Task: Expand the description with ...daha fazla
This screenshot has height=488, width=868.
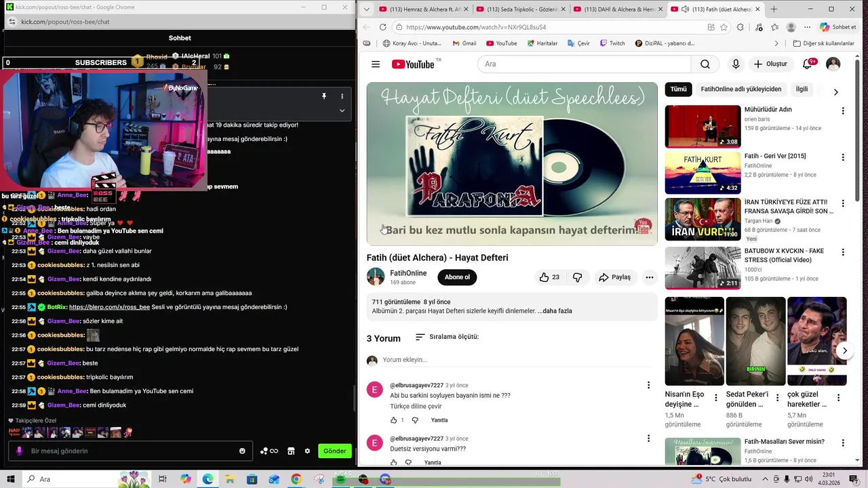Action: pos(555,311)
